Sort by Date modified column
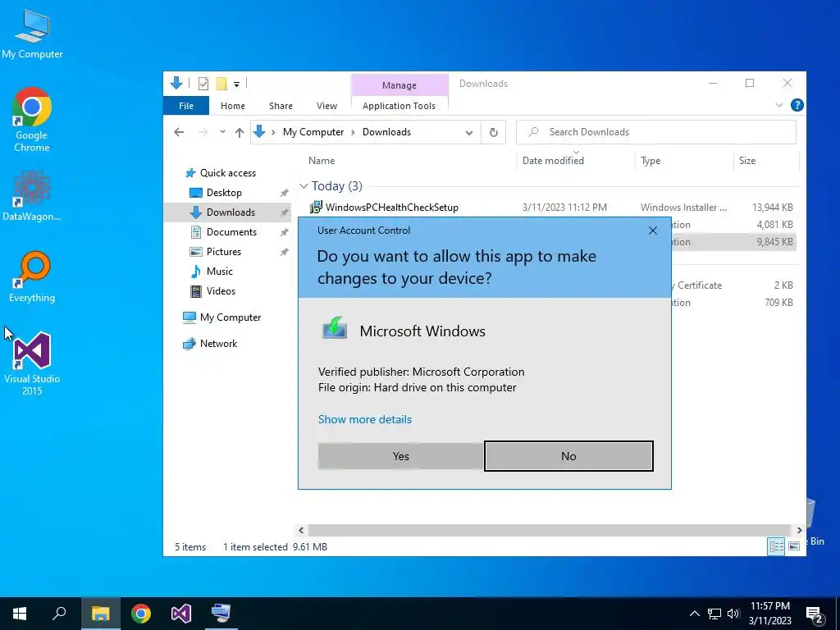Image resolution: width=840 pixels, height=630 pixels. tap(553, 161)
